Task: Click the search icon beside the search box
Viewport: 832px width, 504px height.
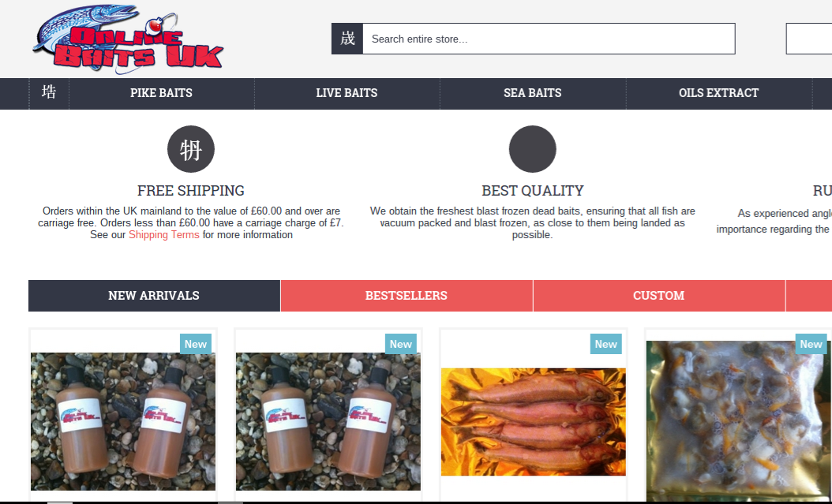Action: pyautogui.click(x=347, y=39)
